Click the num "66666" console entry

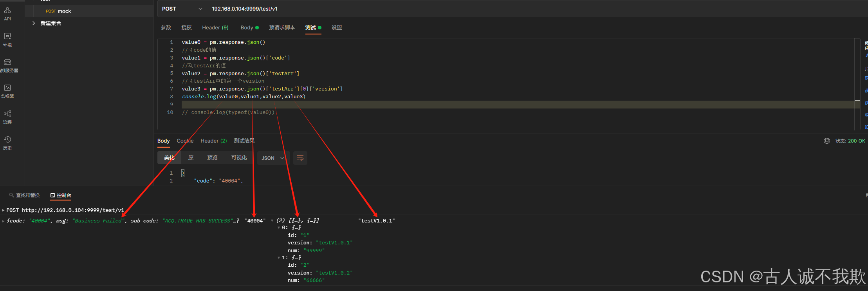(306, 280)
